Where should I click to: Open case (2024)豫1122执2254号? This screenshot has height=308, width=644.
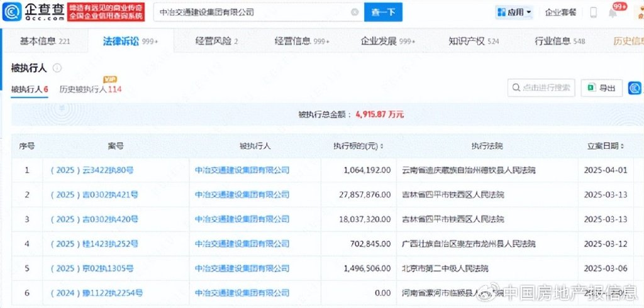click(96, 293)
